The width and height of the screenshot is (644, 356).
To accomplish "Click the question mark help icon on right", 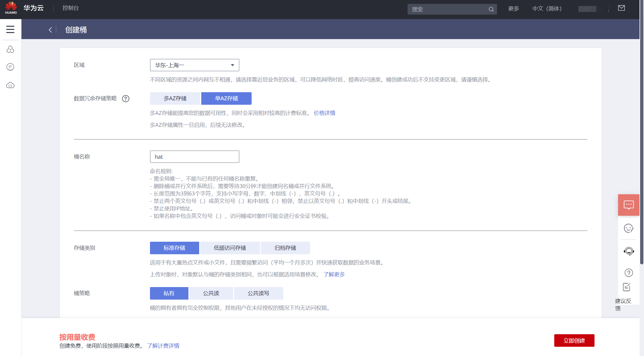I will click(x=628, y=272).
